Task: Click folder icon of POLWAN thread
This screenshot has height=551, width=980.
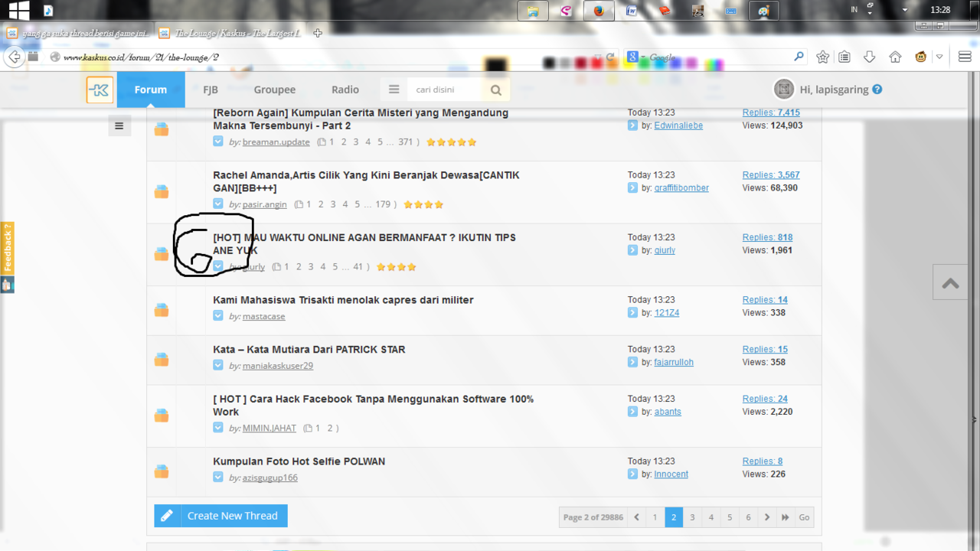Action: point(162,471)
